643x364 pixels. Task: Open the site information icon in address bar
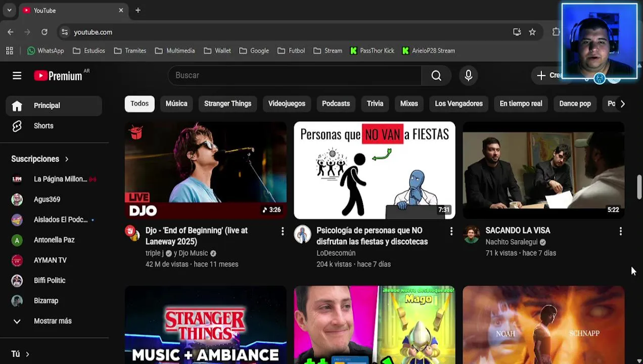65,32
